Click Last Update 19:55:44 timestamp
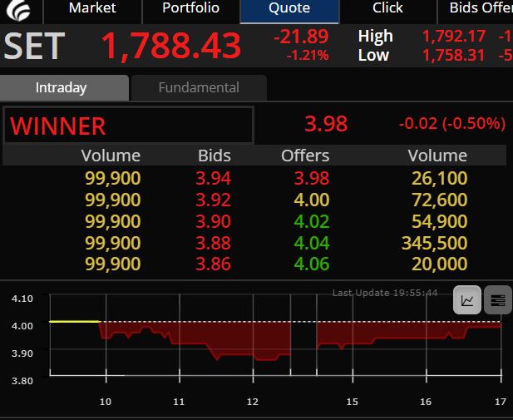This screenshot has height=420, width=513. pyautogui.click(x=385, y=293)
